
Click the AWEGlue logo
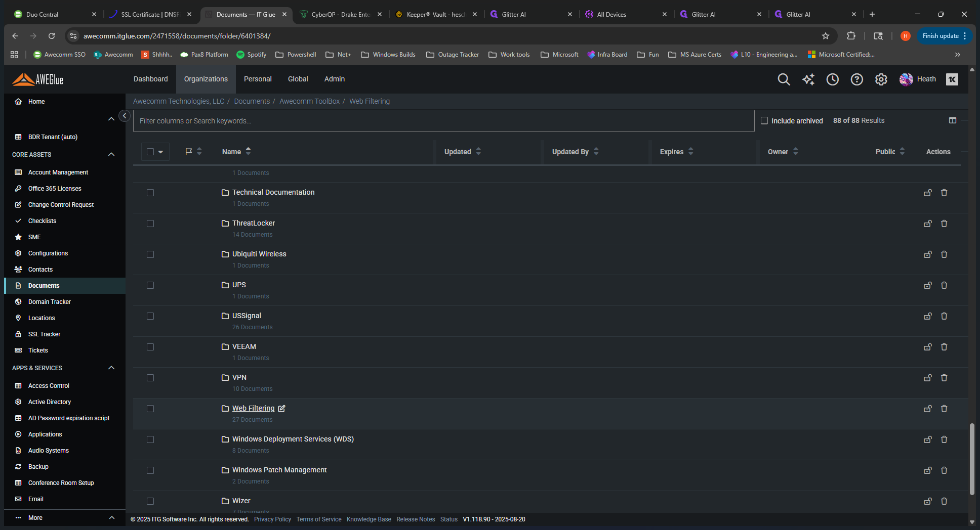[38, 79]
